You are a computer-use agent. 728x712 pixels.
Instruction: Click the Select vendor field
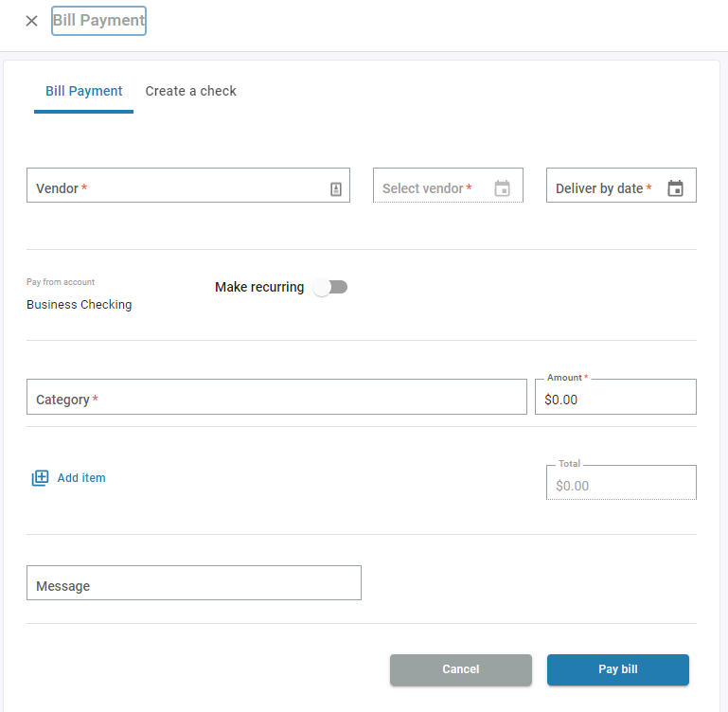pyautogui.click(x=431, y=187)
